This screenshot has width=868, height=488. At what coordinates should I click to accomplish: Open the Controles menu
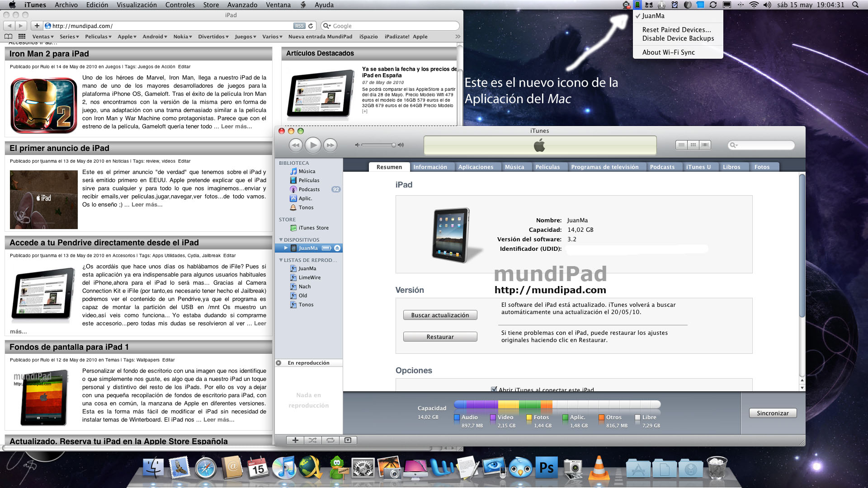point(180,5)
